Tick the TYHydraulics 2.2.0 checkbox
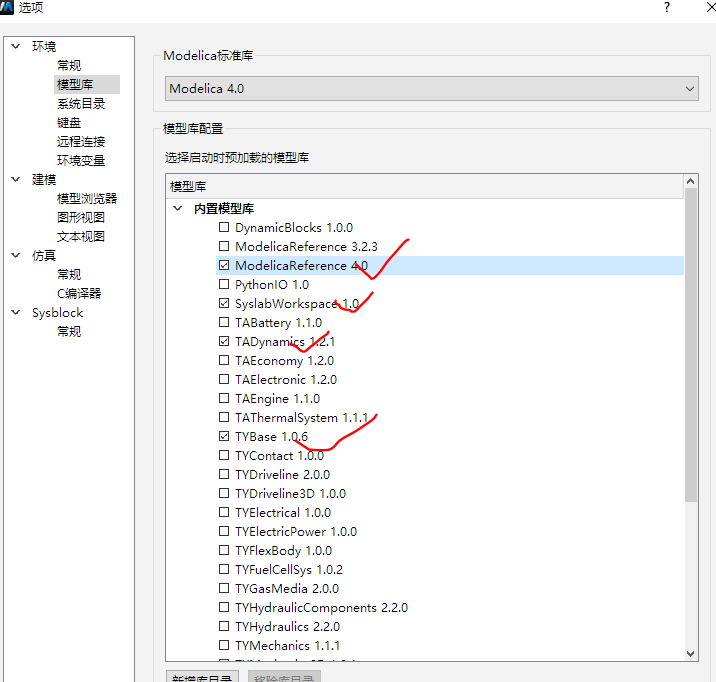 coord(224,626)
